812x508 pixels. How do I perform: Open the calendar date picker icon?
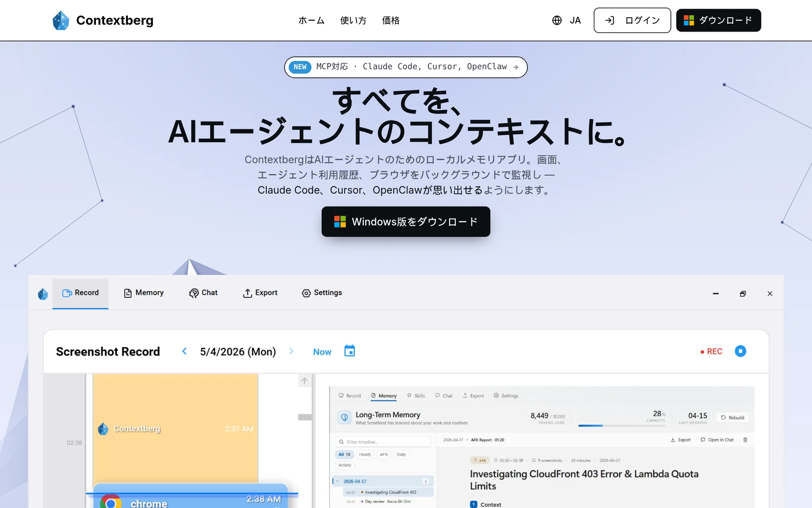pyautogui.click(x=350, y=351)
